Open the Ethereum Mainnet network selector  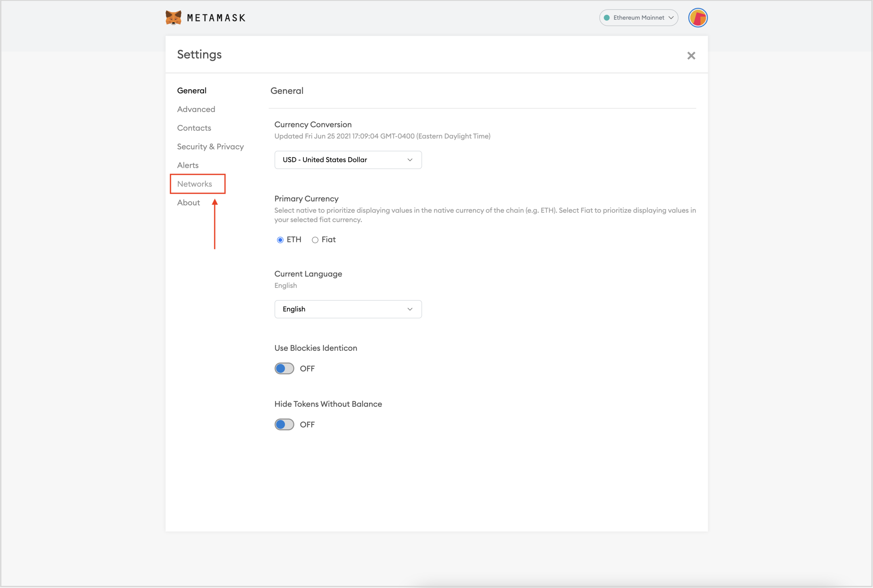[x=638, y=17]
